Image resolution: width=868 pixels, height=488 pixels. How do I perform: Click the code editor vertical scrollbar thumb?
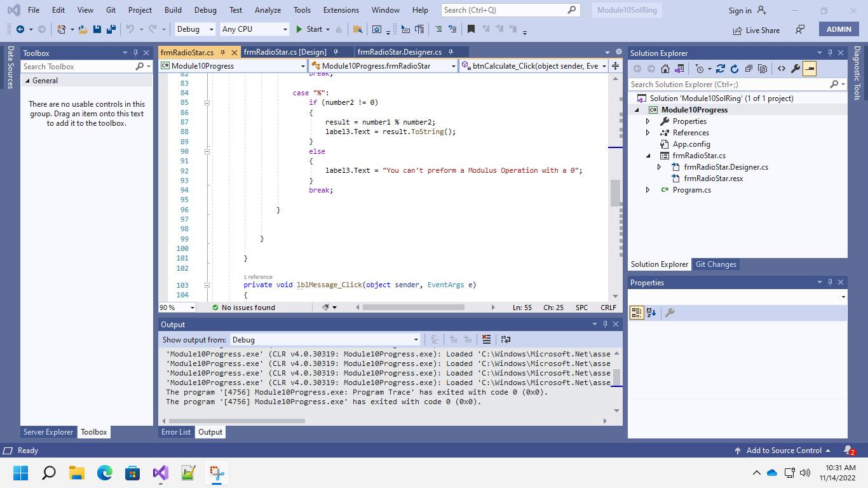point(615,193)
